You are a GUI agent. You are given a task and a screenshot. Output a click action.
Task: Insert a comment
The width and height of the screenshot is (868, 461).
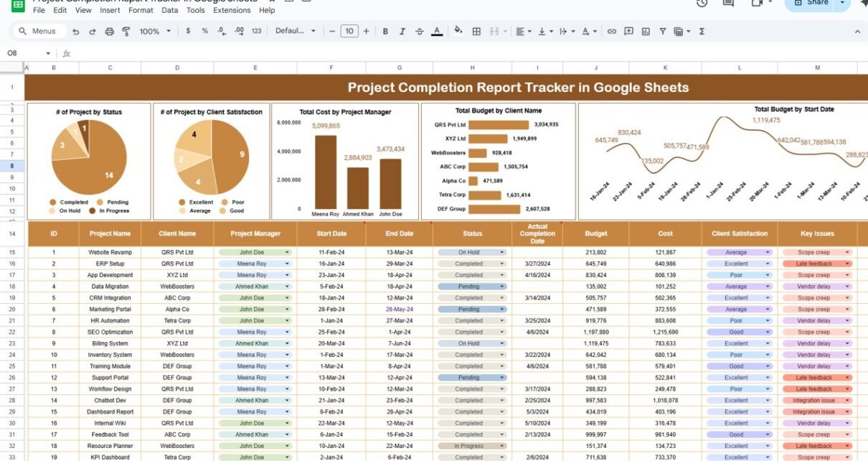pyautogui.click(x=629, y=32)
